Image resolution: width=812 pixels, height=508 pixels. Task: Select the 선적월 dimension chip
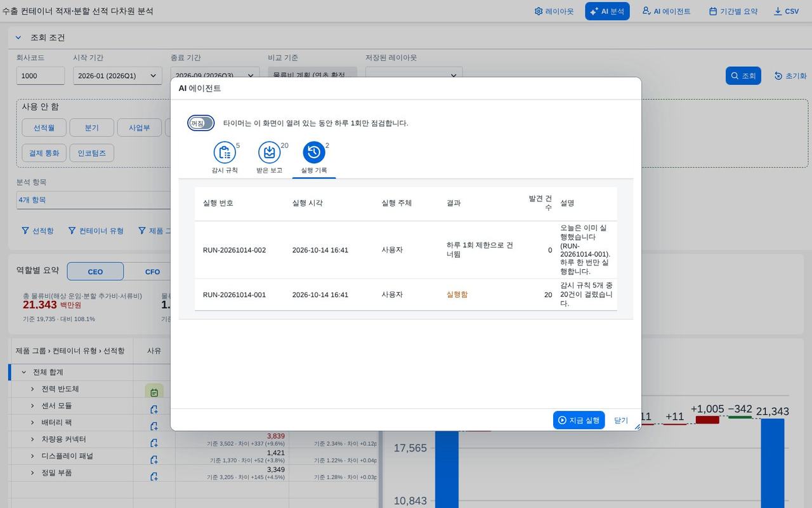pos(44,128)
